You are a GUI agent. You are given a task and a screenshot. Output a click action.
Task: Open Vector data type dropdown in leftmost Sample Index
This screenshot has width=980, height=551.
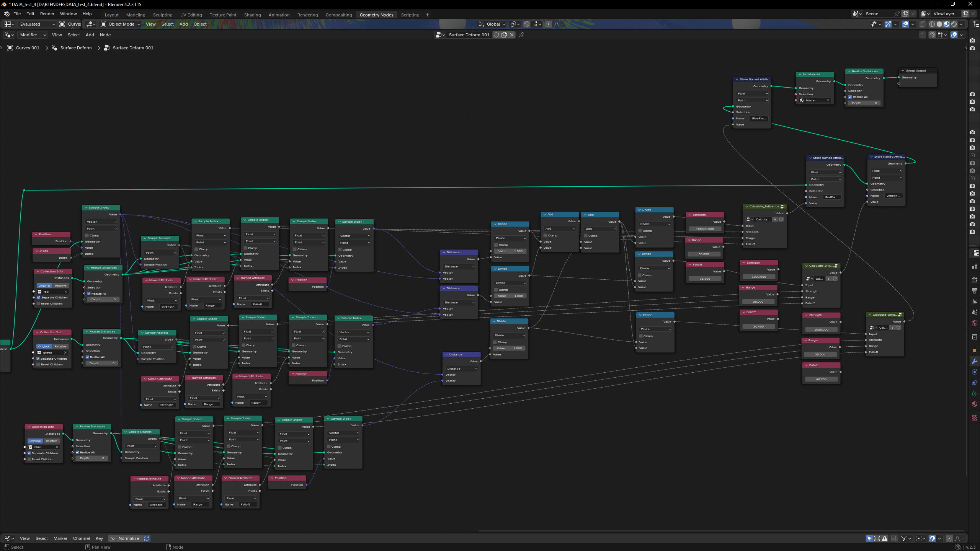(x=101, y=222)
